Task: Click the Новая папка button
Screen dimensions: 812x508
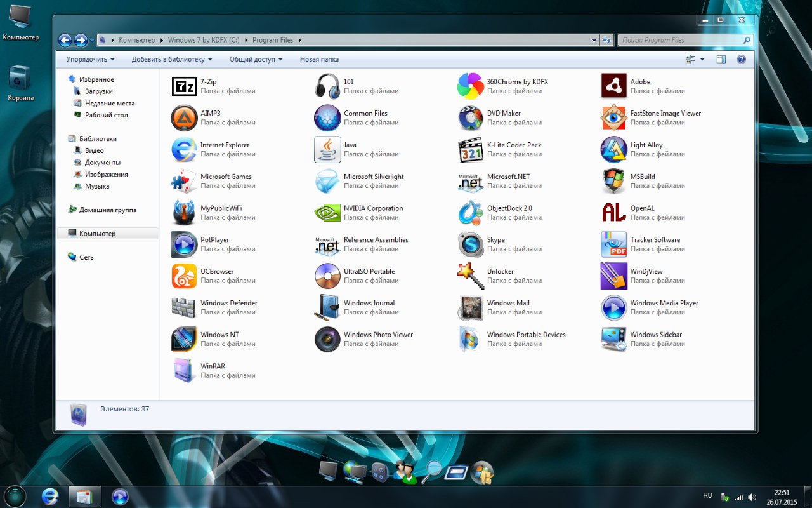Action: tap(319, 59)
